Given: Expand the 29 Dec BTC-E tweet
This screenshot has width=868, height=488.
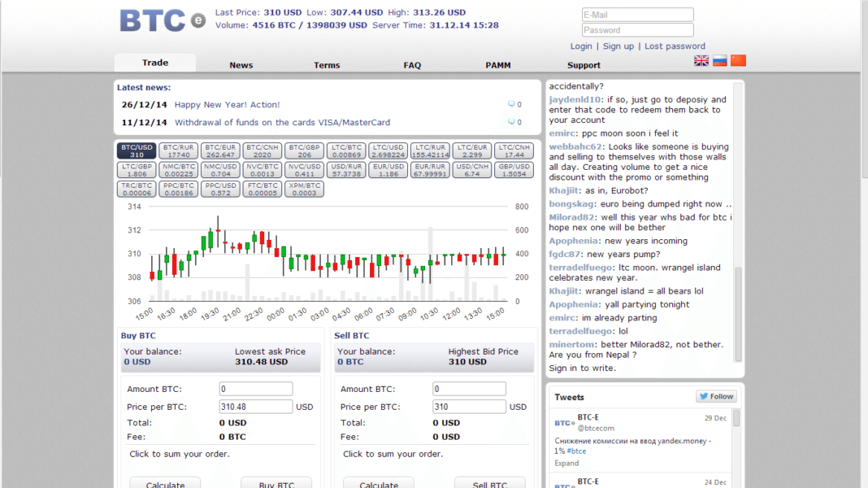Looking at the screenshot, I should [x=566, y=463].
